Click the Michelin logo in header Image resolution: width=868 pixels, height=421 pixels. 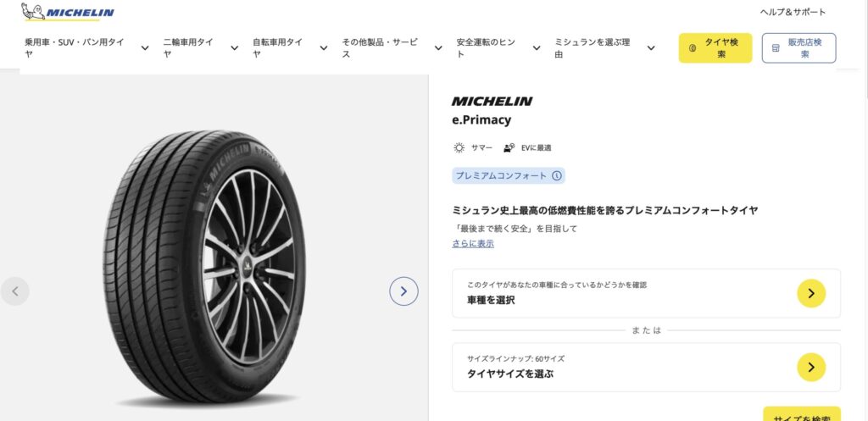coord(68,13)
